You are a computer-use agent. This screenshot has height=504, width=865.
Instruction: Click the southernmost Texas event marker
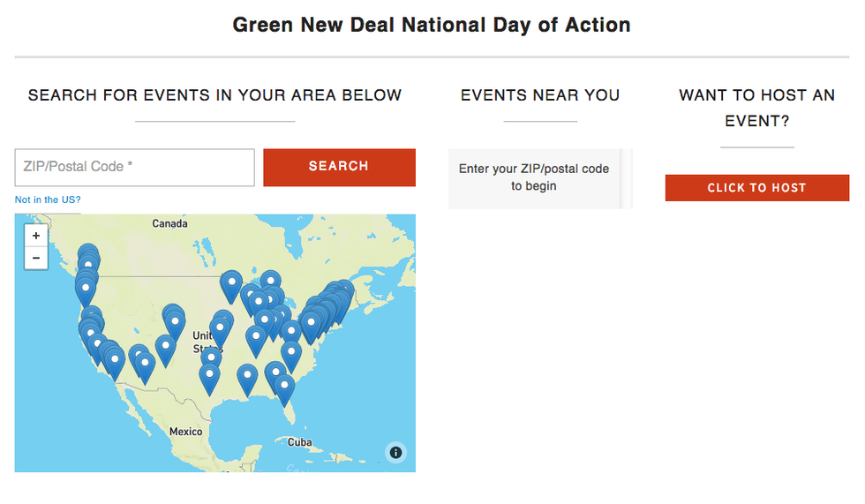209,375
